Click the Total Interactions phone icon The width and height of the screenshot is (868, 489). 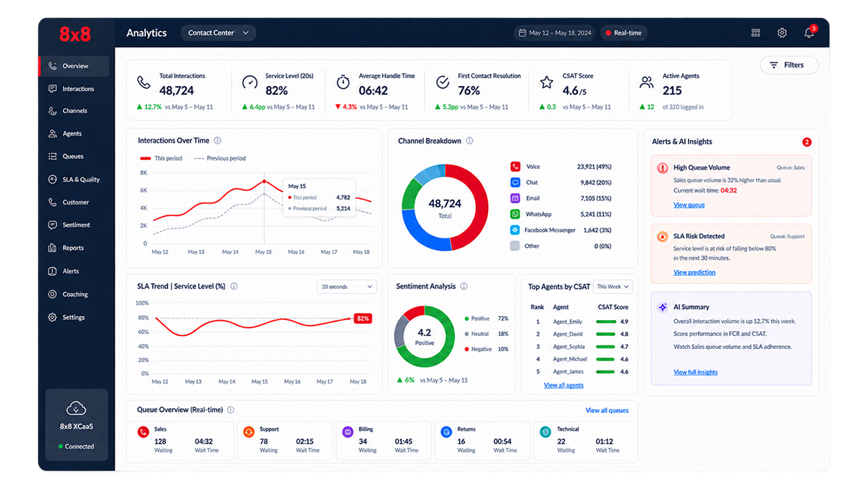click(x=143, y=82)
